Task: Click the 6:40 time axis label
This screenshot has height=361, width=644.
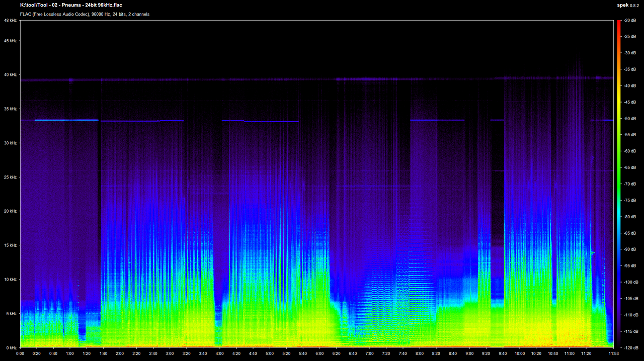Action: (x=353, y=353)
